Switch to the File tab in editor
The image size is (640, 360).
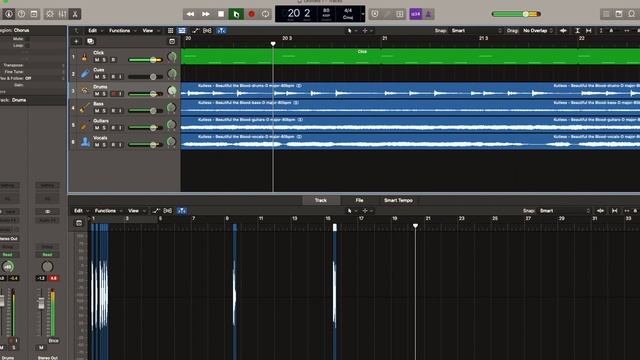359,200
